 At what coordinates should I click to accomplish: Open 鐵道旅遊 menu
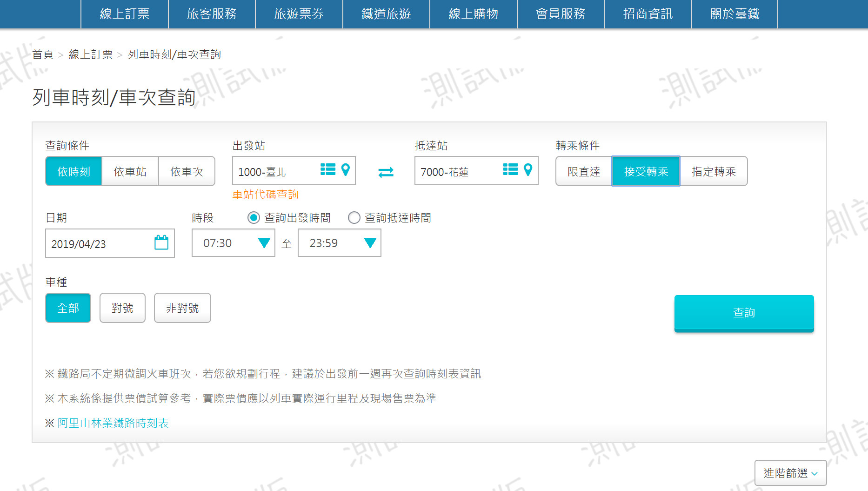point(386,14)
